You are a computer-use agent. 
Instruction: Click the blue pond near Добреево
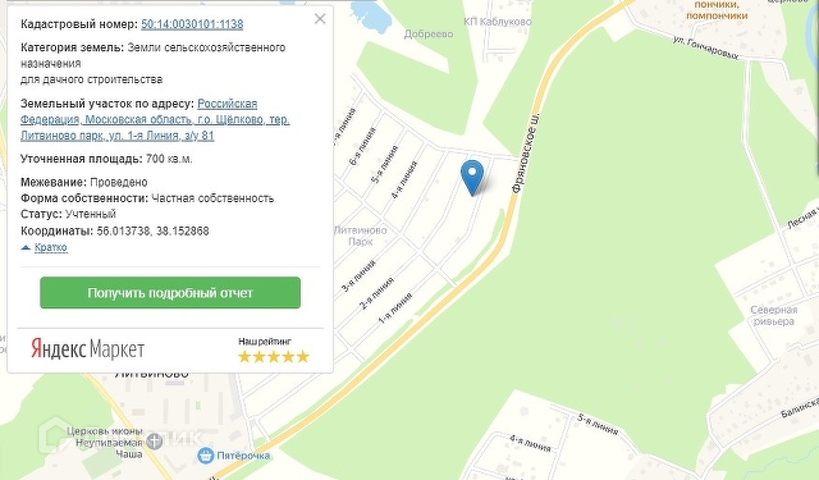(371, 16)
